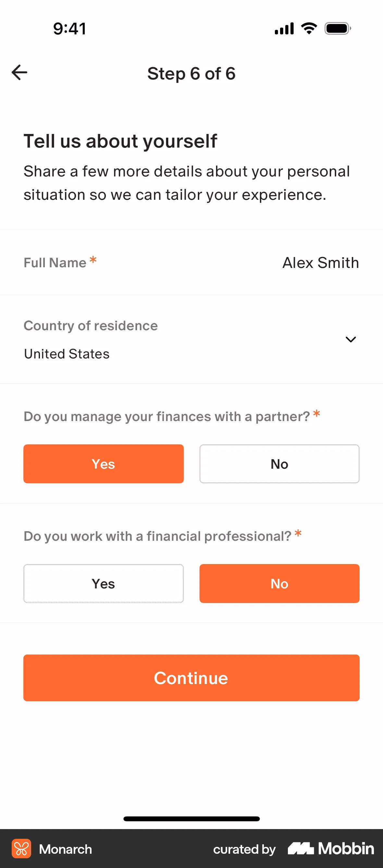This screenshot has width=383, height=868.
Task: Select No for managing finances with a partner
Action: click(279, 464)
